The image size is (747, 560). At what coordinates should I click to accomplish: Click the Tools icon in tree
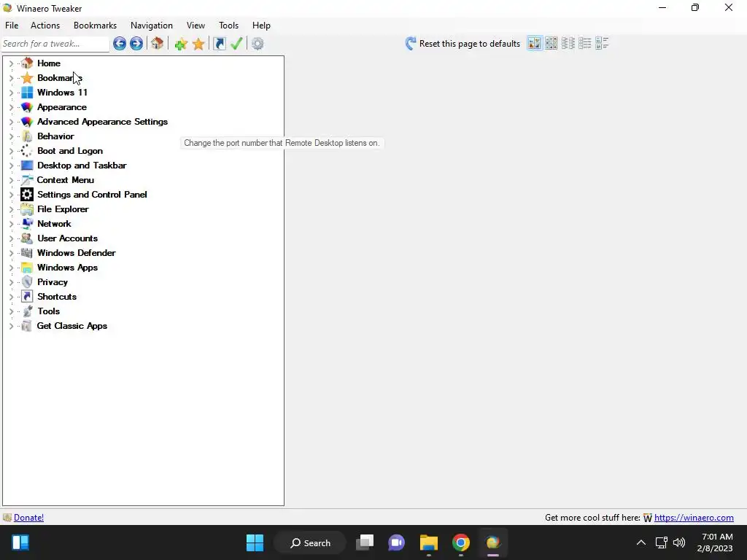tap(27, 311)
